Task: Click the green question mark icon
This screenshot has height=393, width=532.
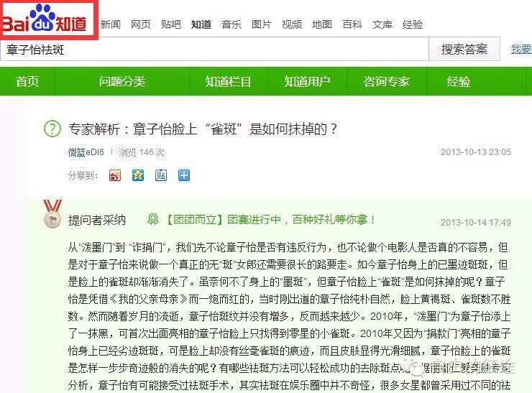Action: 52,129
